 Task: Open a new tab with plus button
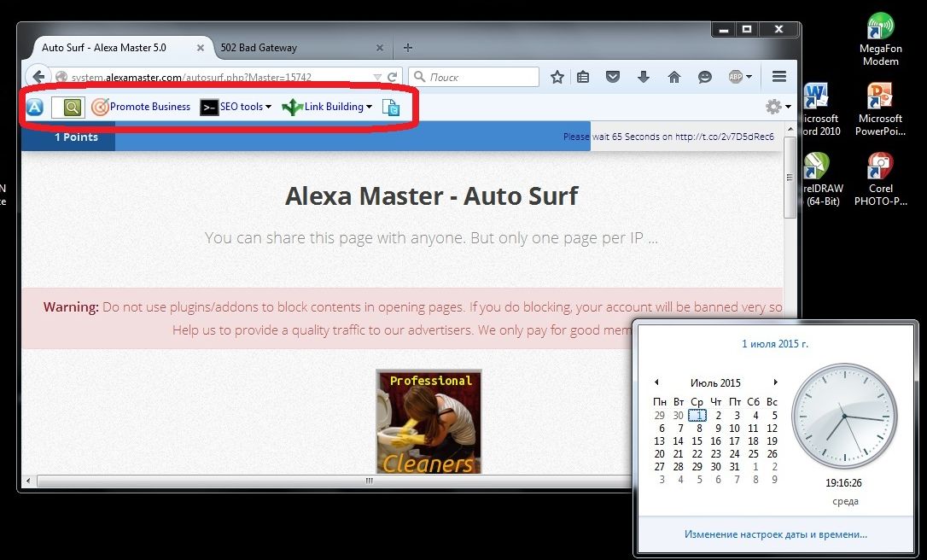[408, 48]
